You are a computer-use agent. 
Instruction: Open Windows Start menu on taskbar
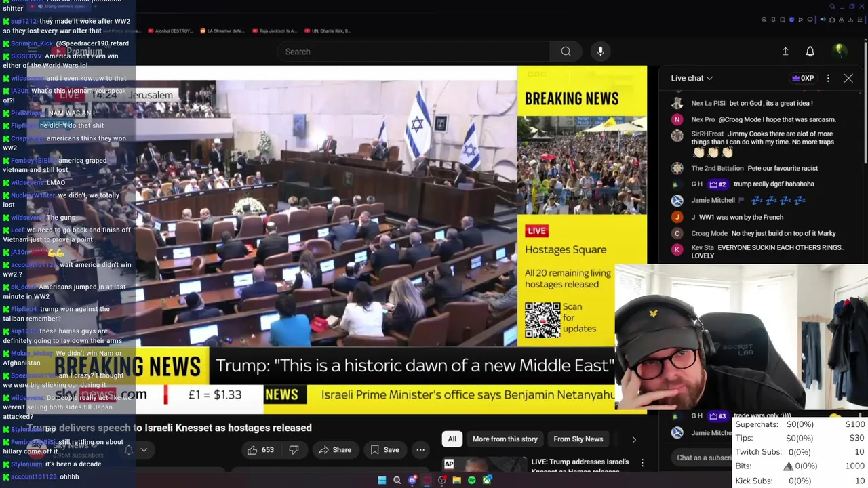(382, 480)
